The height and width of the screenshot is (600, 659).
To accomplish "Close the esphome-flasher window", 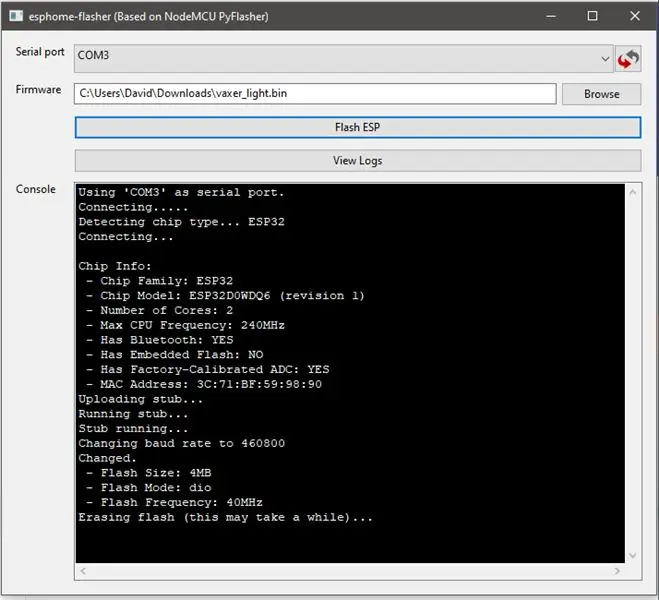I will 635,16.
